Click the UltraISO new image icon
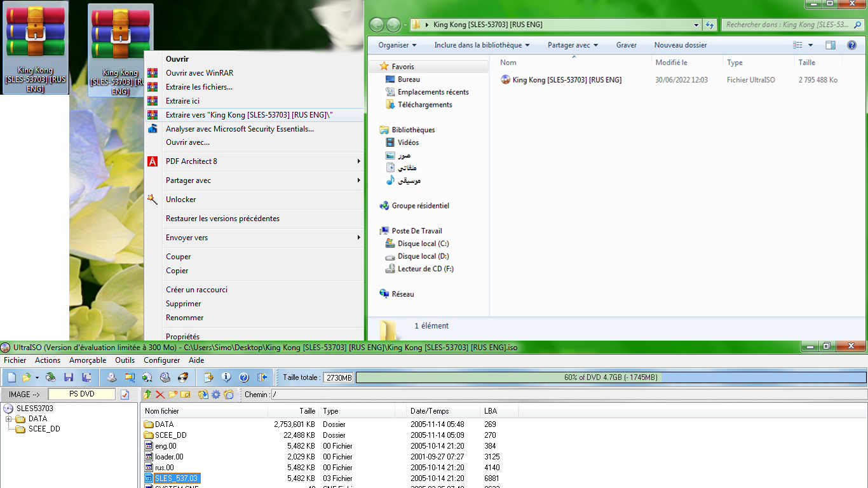The image size is (868, 488). click(x=12, y=377)
